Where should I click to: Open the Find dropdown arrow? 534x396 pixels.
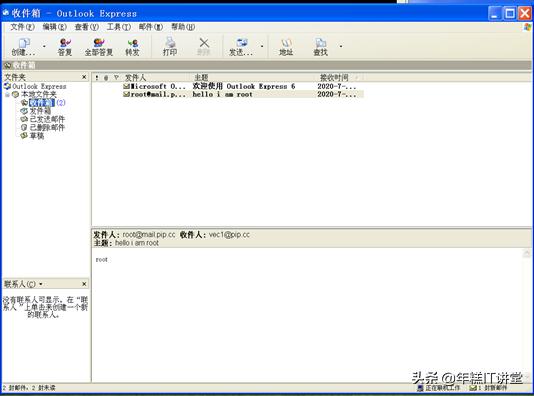pyautogui.click(x=341, y=46)
